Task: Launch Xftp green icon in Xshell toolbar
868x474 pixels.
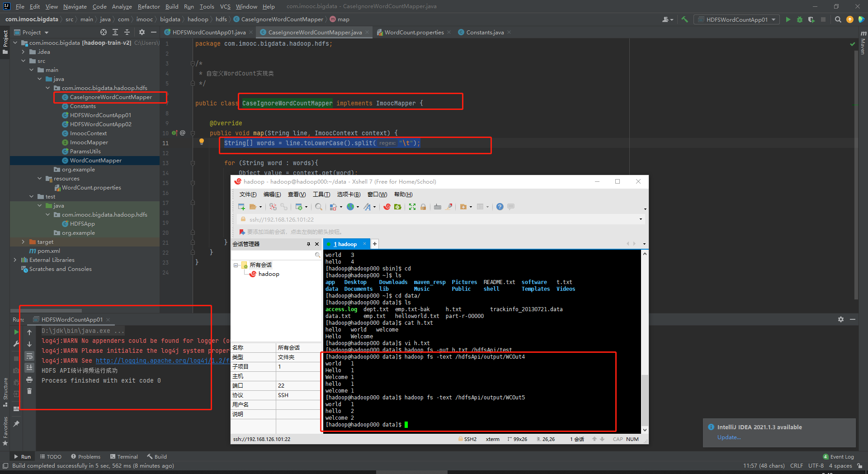Action: click(x=398, y=207)
